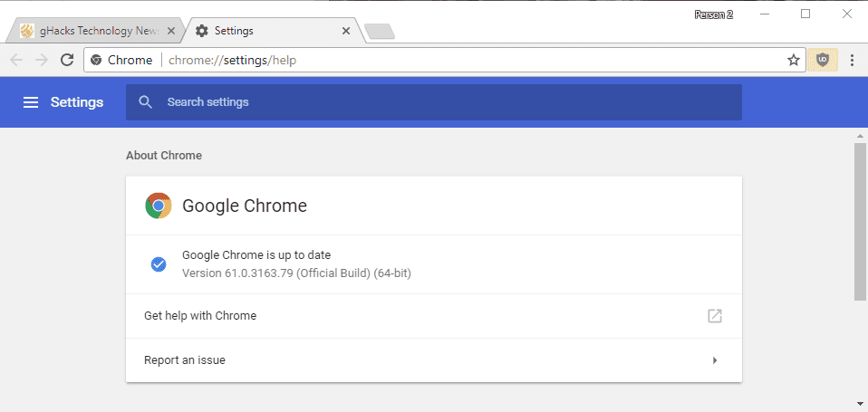
Task: Click the scrollbar up arrow
Action: click(x=859, y=136)
